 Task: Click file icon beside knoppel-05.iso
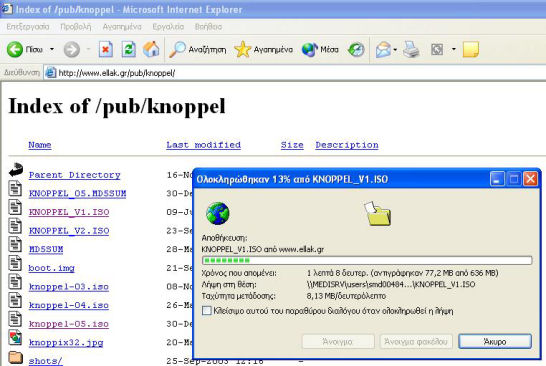[15, 320]
